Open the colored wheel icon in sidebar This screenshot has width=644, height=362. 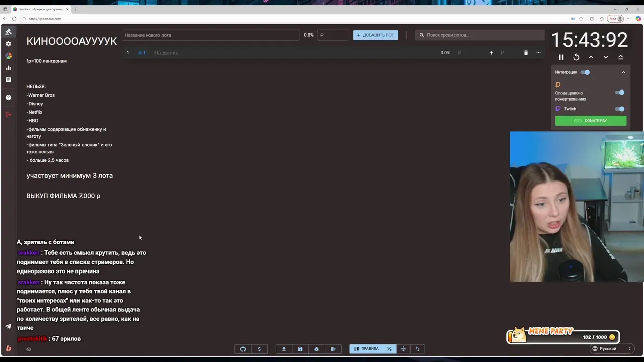(x=8, y=56)
